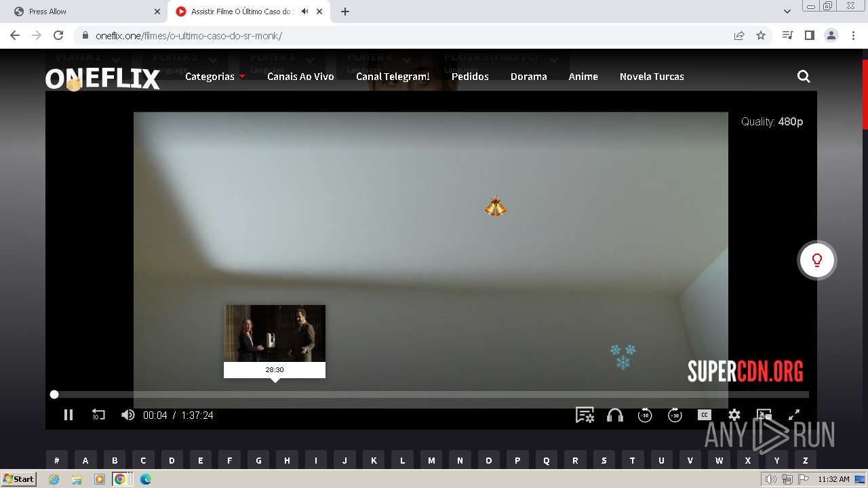The image size is (868, 488).
Task: Open Chrome side panel
Action: 809,35
